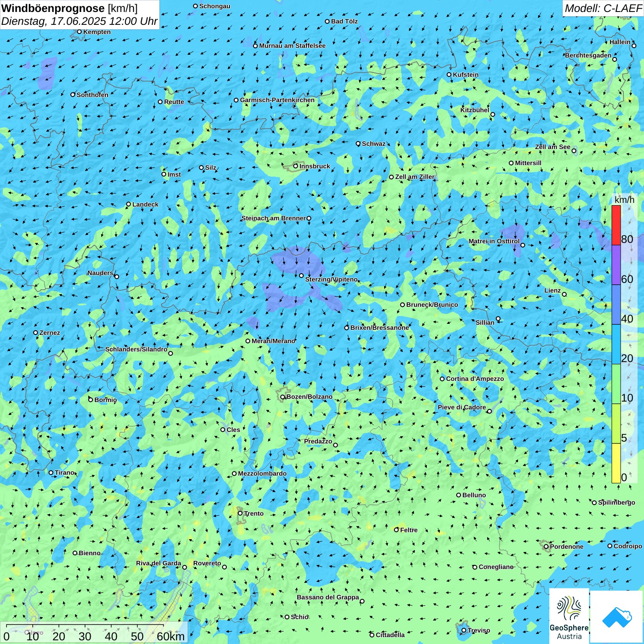Click the date 'Dienstag, 17.06.2025 12:00 Uhr'
This screenshot has height=644, width=644.
pyautogui.click(x=79, y=21)
